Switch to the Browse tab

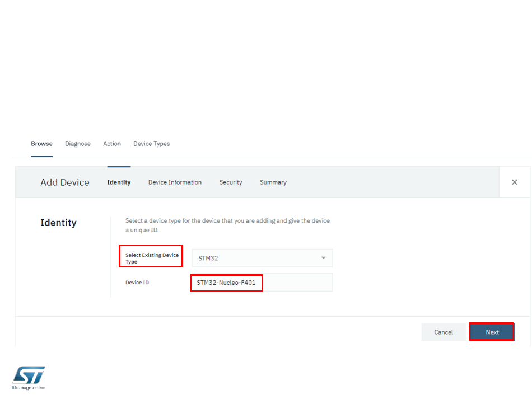42,144
